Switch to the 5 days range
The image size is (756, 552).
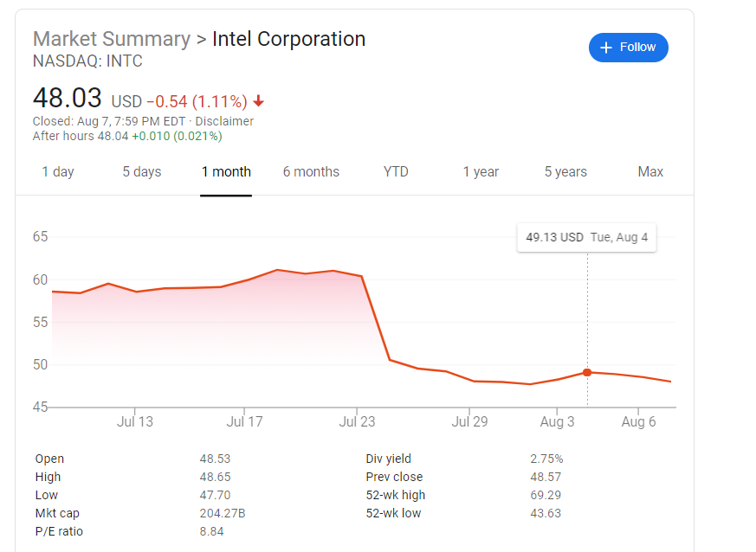tap(142, 171)
